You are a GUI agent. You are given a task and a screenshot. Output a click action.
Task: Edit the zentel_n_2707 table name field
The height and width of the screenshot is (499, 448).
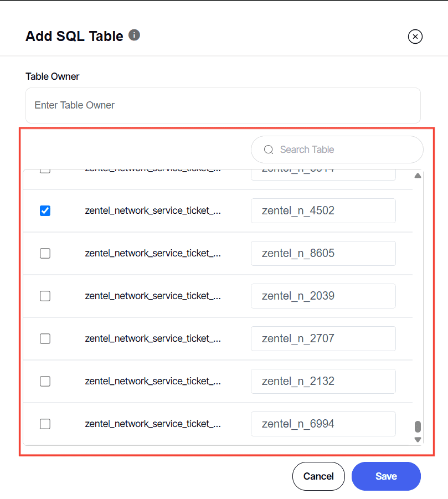click(323, 338)
